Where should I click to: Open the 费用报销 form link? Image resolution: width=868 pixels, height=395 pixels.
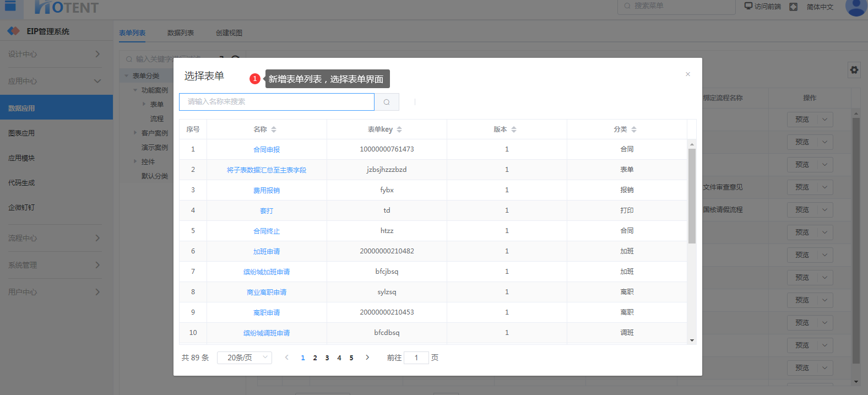click(267, 190)
